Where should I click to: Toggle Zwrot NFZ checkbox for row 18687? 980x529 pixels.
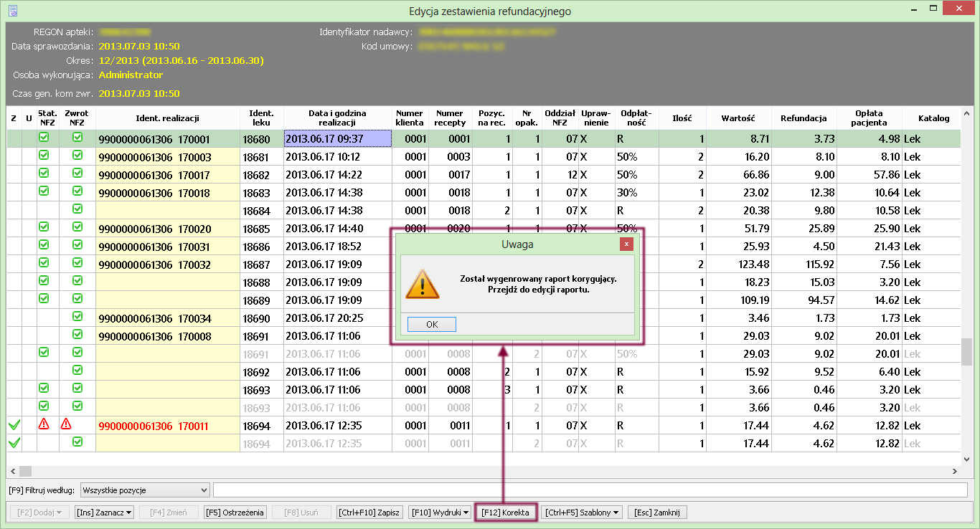(x=77, y=262)
